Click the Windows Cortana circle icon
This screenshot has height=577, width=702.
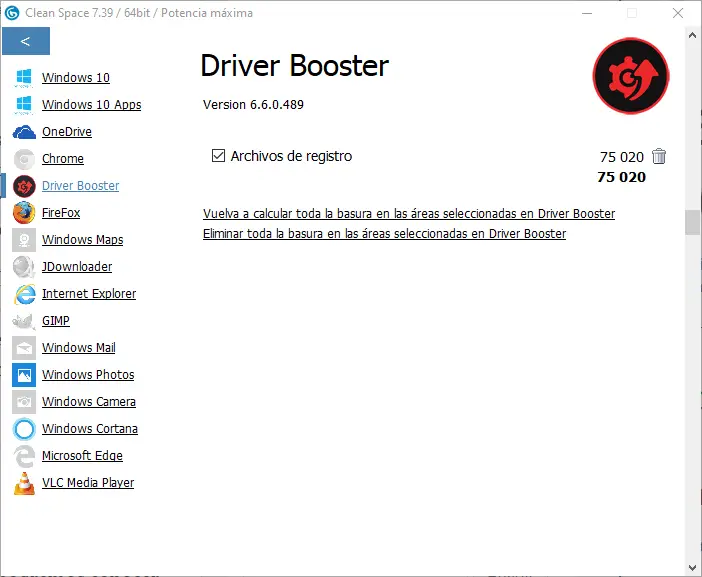pyautogui.click(x=24, y=429)
